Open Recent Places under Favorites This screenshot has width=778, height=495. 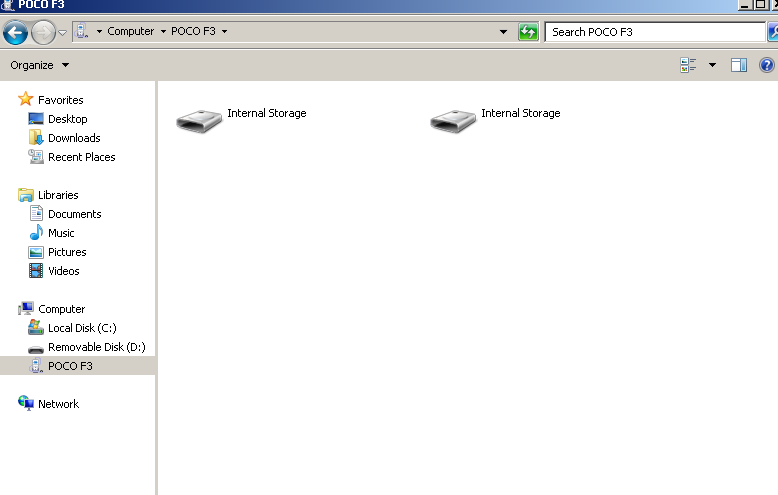[x=81, y=157]
